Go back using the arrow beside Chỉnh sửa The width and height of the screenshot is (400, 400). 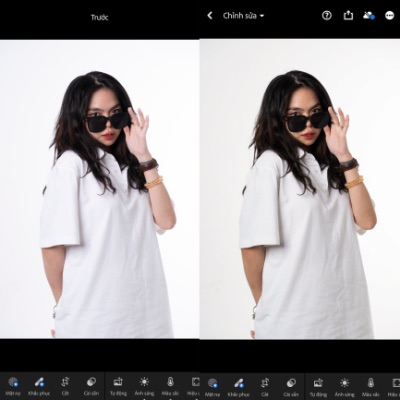click(x=210, y=15)
